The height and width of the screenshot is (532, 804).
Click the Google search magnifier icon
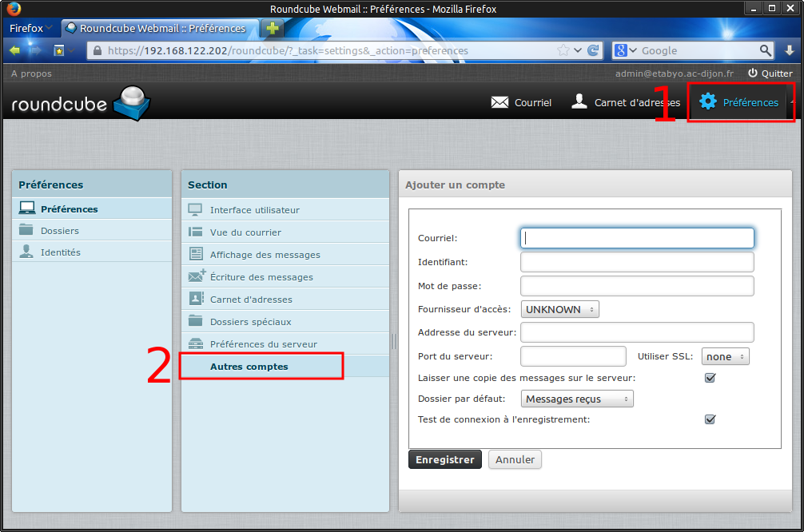[x=765, y=50]
